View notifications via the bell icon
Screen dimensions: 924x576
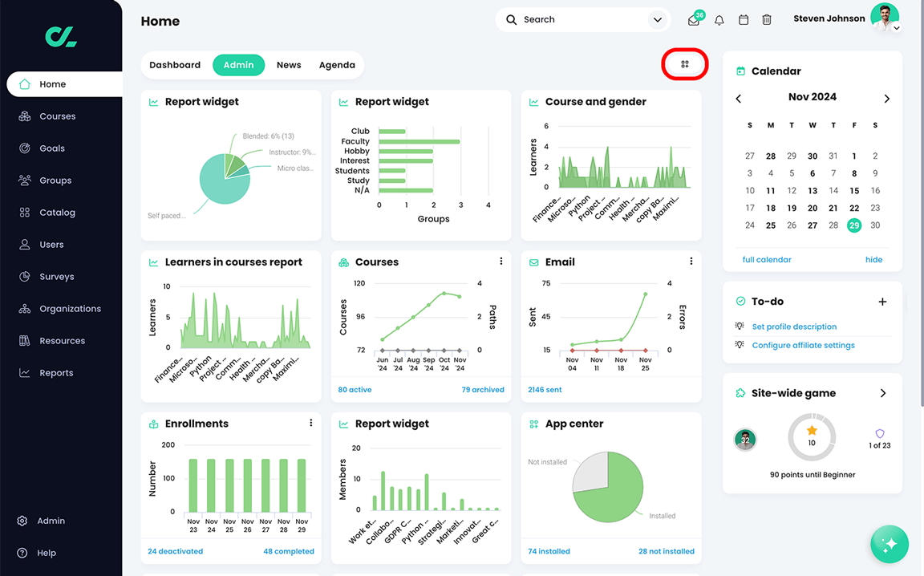pos(719,19)
